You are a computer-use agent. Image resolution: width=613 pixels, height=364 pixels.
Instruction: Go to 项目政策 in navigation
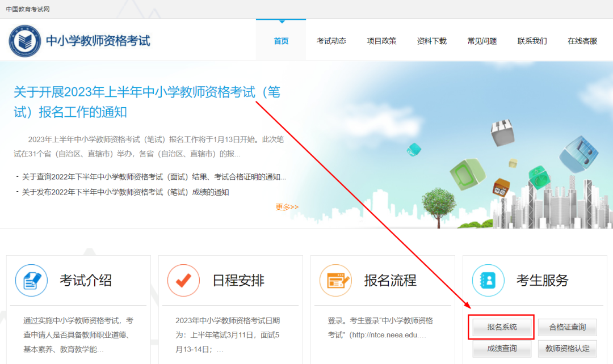(381, 41)
